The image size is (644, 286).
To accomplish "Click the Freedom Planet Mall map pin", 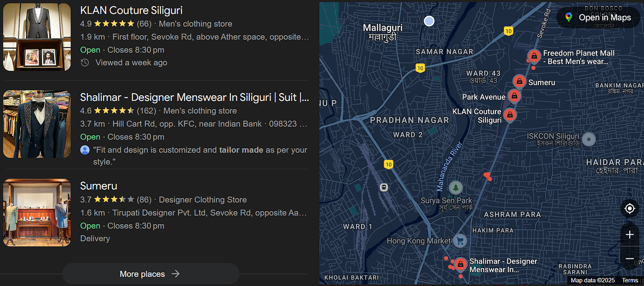I will [x=534, y=56].
